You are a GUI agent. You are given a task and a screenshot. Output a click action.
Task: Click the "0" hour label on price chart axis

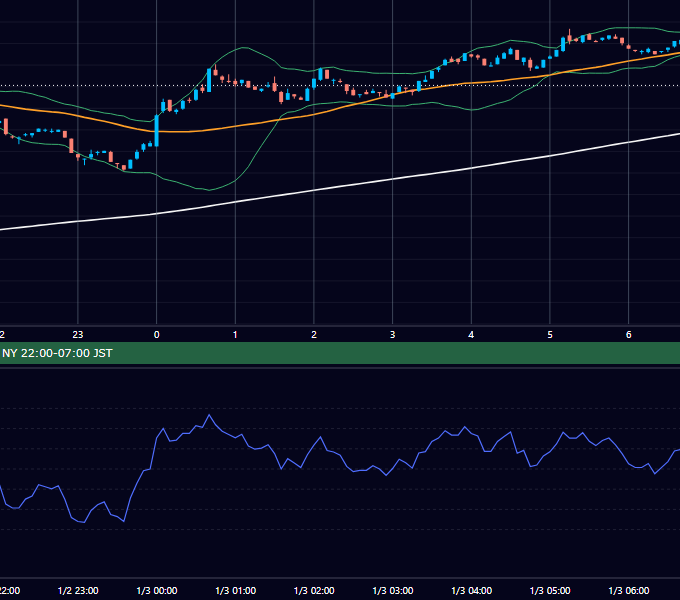157,335
